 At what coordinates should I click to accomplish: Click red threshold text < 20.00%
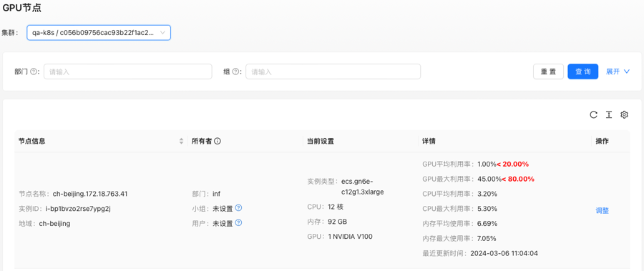(512, 164)
